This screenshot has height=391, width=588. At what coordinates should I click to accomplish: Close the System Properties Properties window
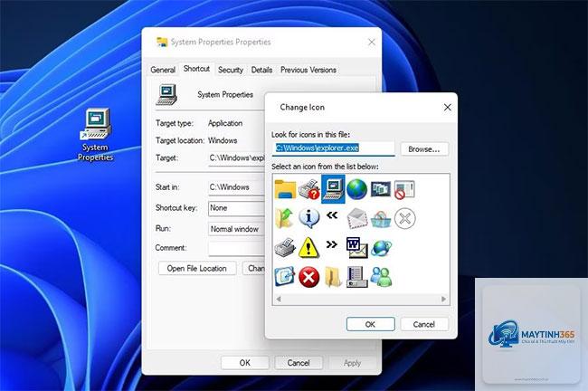point(371,42)
